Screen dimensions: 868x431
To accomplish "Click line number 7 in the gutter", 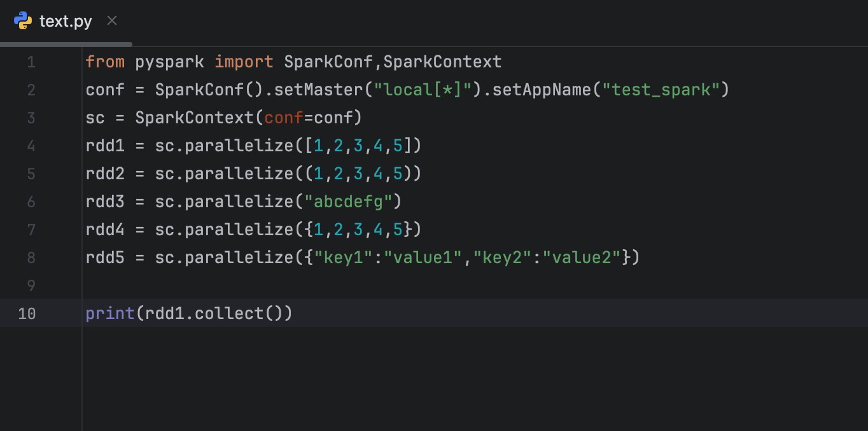I will click(31, 229).
